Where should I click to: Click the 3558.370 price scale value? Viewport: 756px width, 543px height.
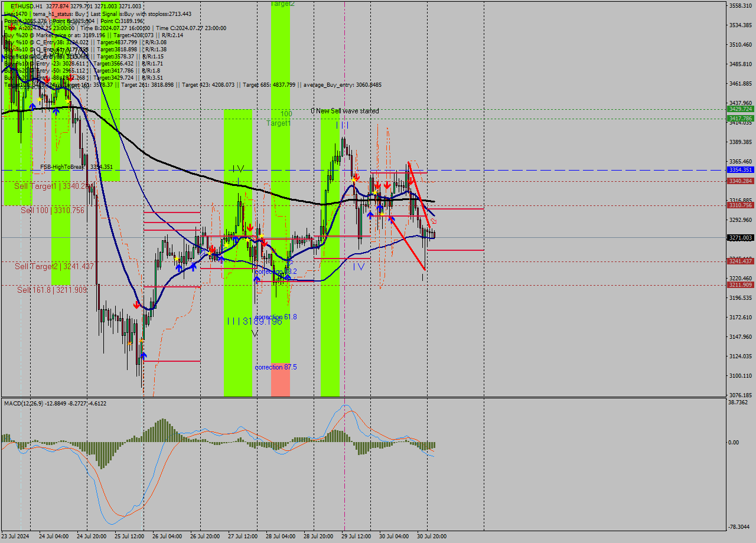(x=741, y=5)
